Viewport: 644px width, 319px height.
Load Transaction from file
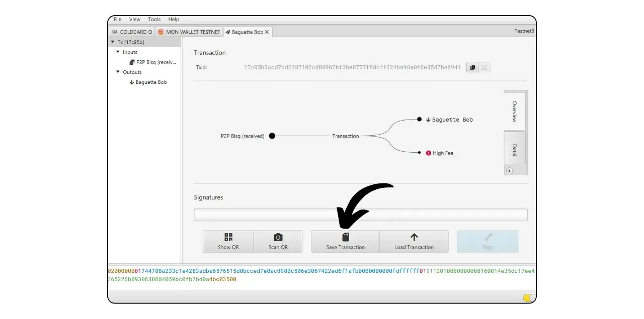point(414,241)
